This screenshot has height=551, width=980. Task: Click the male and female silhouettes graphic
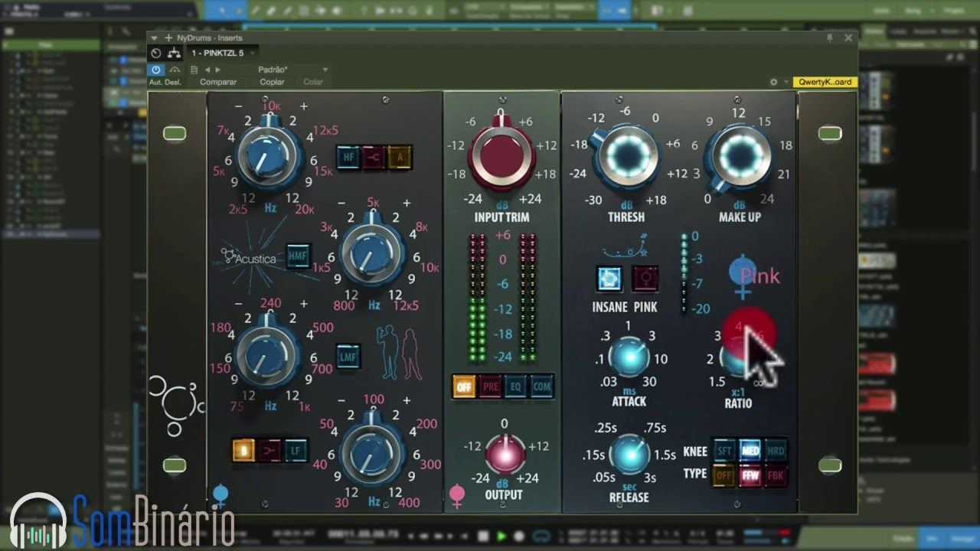(400, 354)
